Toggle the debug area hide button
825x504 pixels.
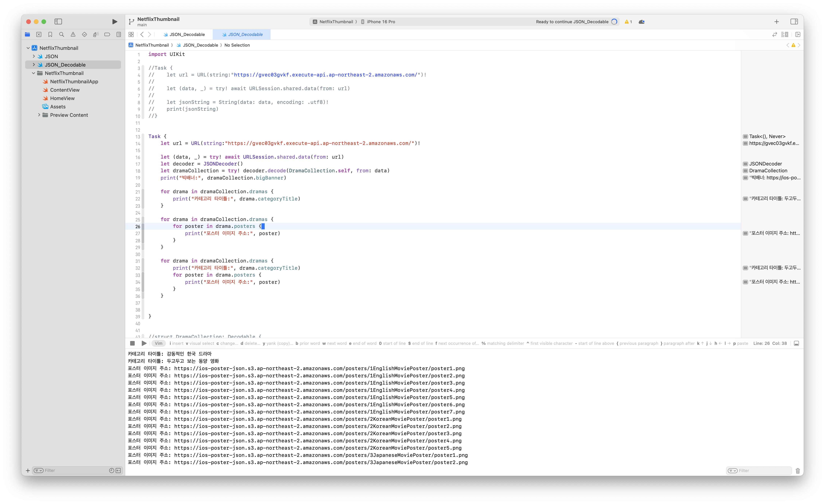[x=796, y=343]
